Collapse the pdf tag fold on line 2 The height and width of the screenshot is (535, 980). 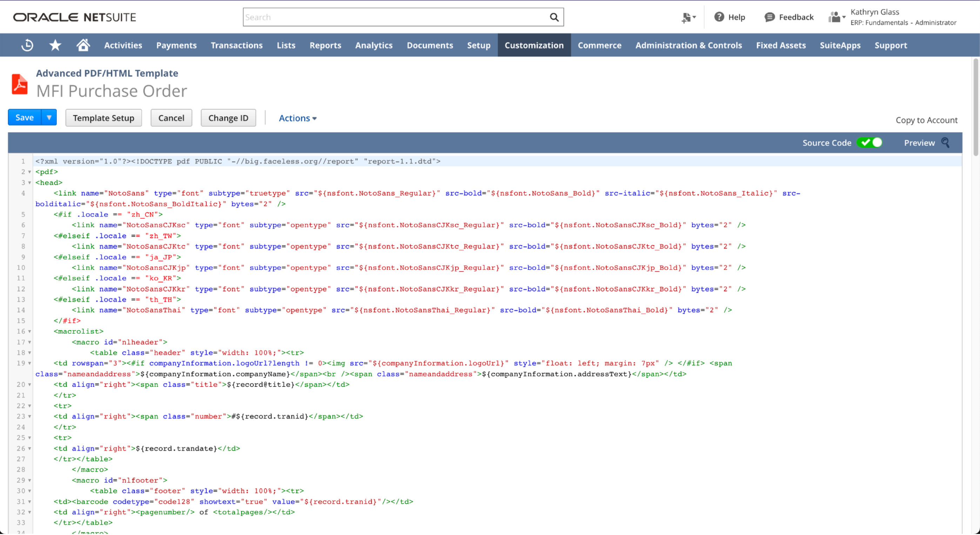(x=30, y=172)
